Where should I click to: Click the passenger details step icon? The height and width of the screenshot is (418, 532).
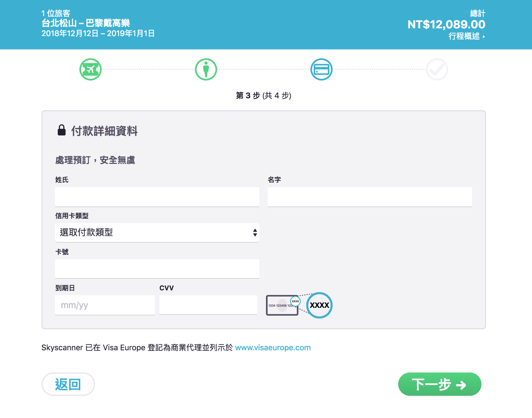[206, 69]
